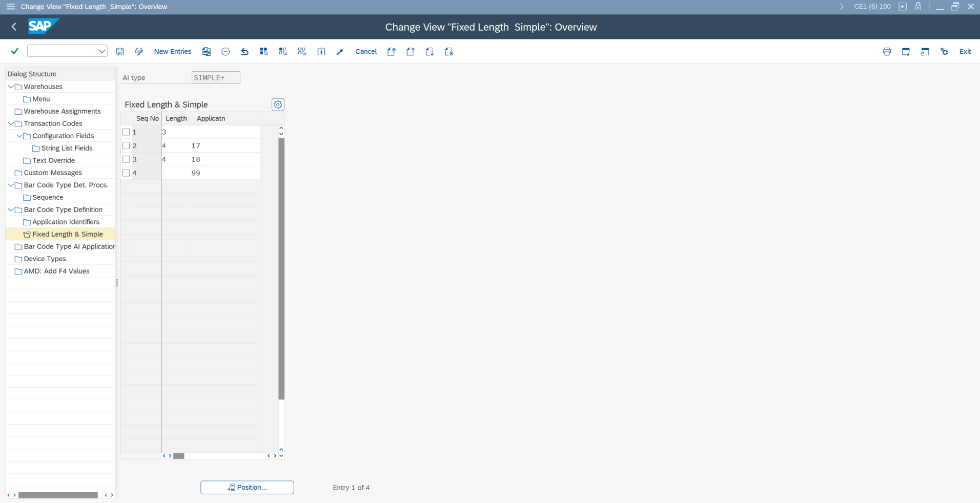Open table settings gear icon
This screenshot has width=980, height=503.
pos(278,104)
